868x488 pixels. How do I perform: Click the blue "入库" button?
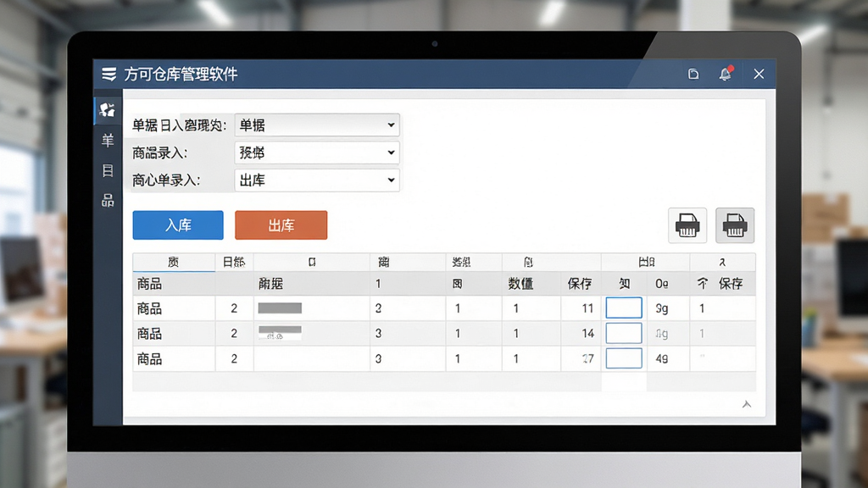click(x=178, y=225)
